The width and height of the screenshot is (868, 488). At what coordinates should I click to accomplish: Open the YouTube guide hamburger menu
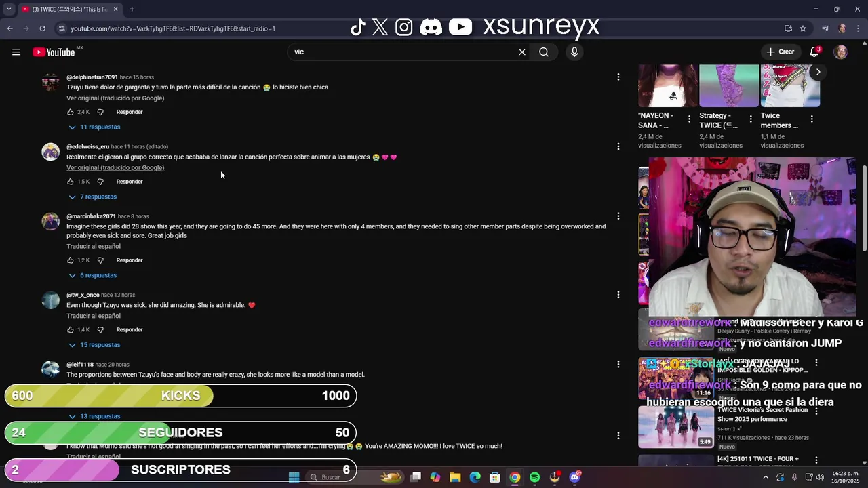(x=16, y=52)
